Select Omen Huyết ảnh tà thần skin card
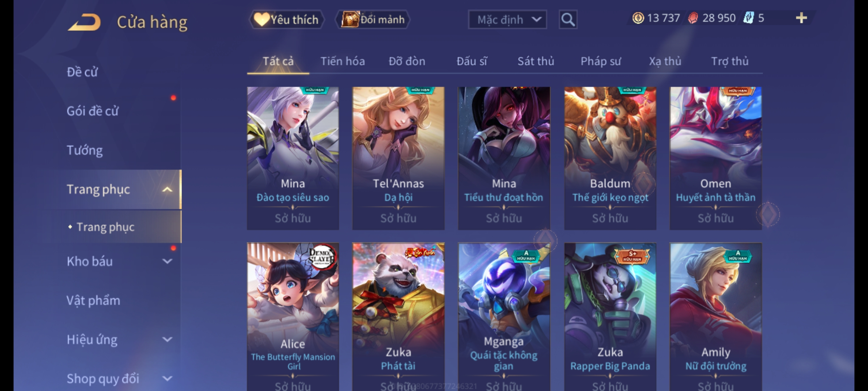This screenshot has height=391, width=868. (715, 158)
